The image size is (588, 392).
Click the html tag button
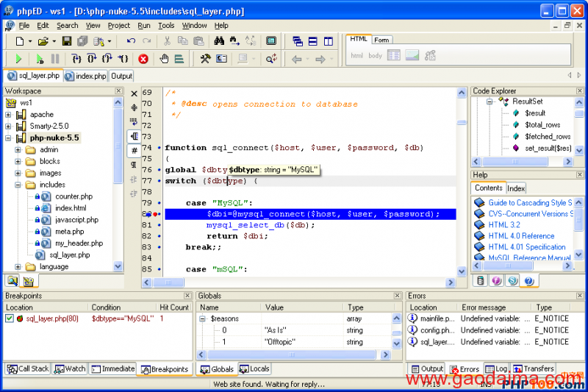coord(356,55)
